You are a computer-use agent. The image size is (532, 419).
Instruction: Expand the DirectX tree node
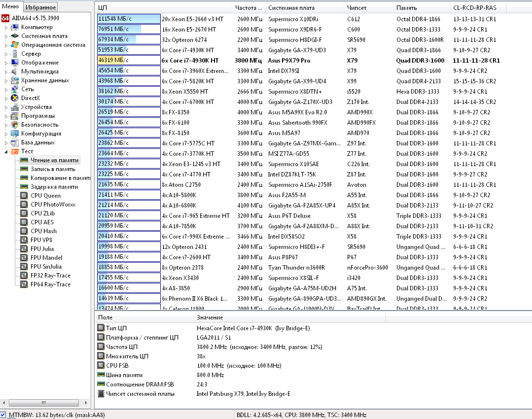point(6,99)
